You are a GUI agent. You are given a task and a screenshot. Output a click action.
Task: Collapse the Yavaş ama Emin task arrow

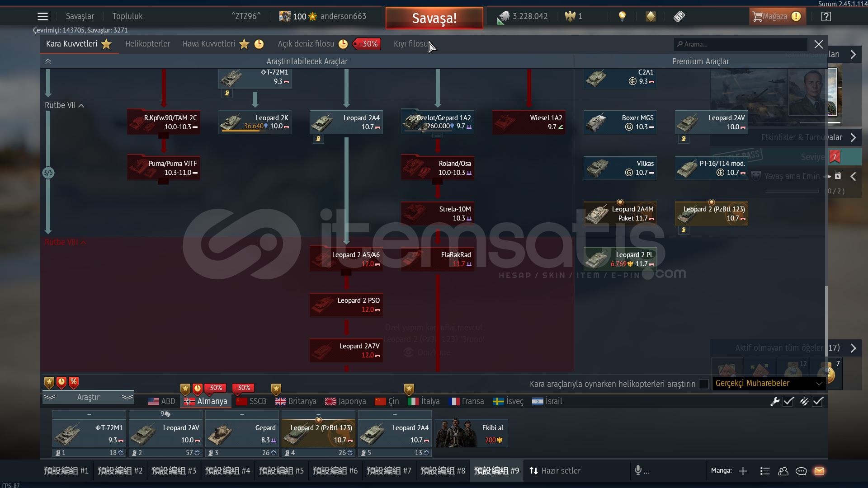[853, 176]
